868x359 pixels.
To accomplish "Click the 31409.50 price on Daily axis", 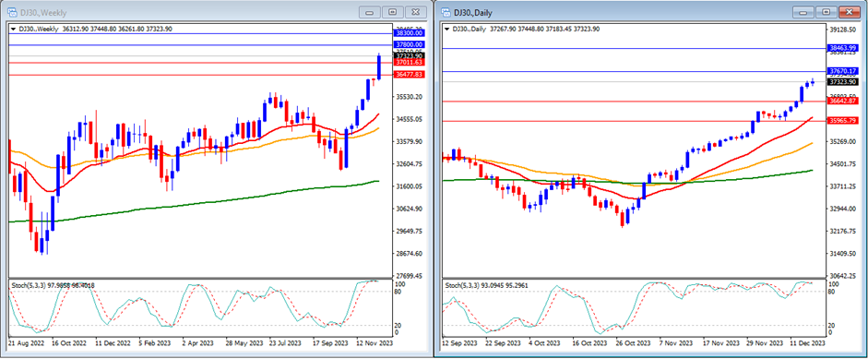I will [x=843, y=254].
